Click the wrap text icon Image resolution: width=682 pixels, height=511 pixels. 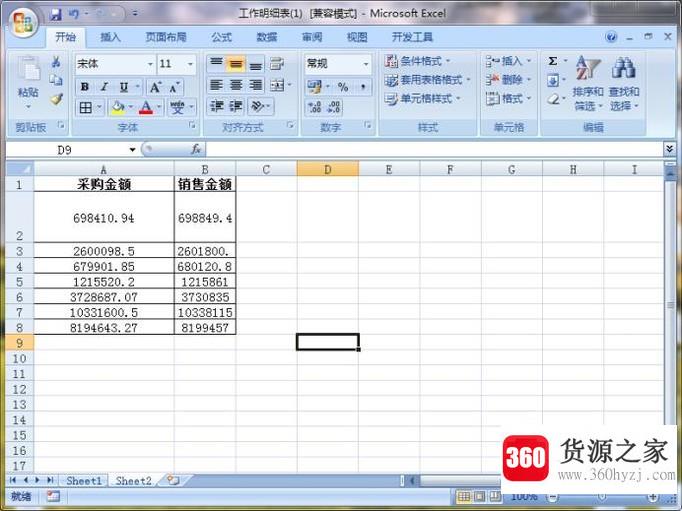click(277, 64)
